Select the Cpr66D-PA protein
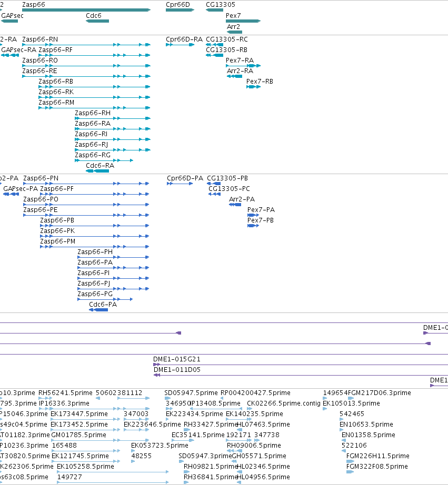This screenshot has width=448, height=485. [x=185, y=178]
